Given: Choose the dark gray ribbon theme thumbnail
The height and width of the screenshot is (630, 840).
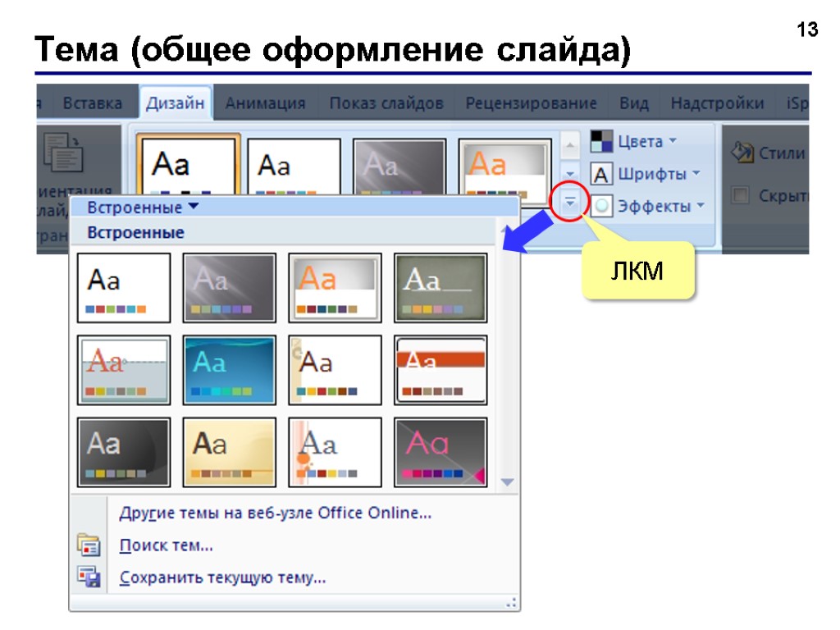Looking at the screenshot, I should click(399, 166).
